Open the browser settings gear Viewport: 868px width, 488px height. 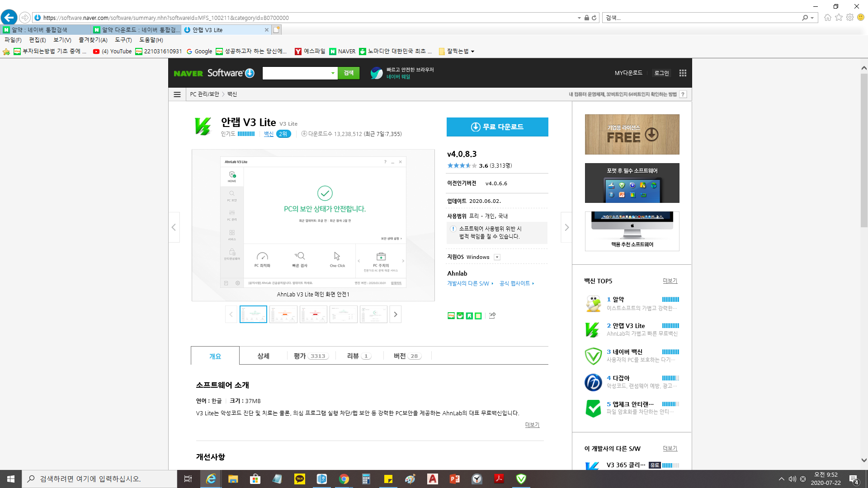click(x=850, y=18)
